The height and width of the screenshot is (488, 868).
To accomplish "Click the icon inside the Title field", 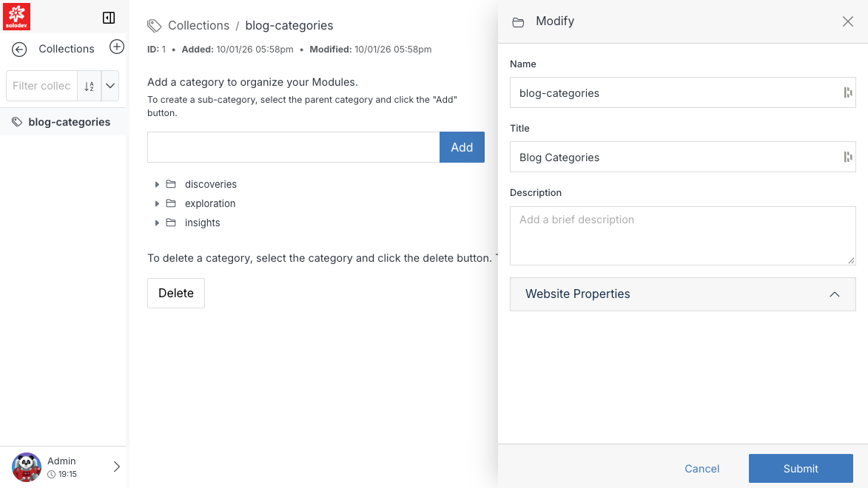I will tap(847, 157).
